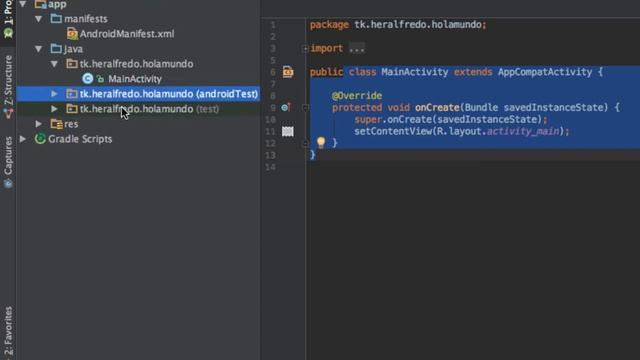Open the Project tool window tab
The height and width of the screenshot is (360, 640).
pyautogui.click(x=8, y=19)
